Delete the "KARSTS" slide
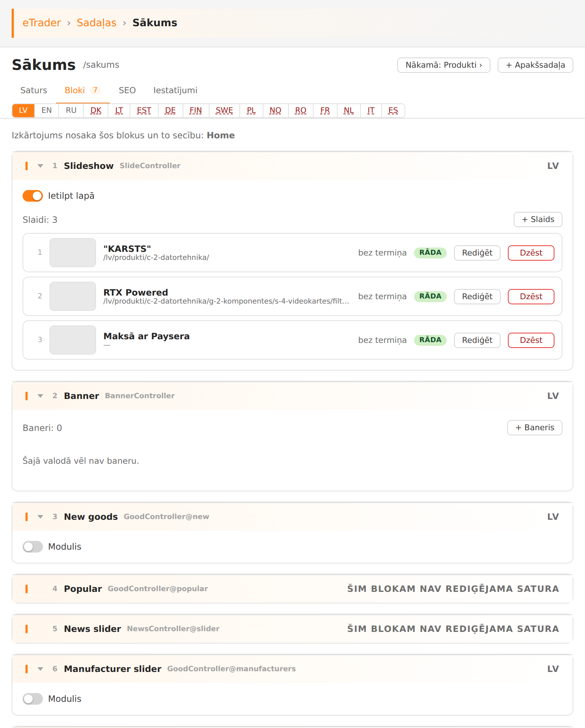This screenshot has height=728, width=585. [x=531, y=253]
